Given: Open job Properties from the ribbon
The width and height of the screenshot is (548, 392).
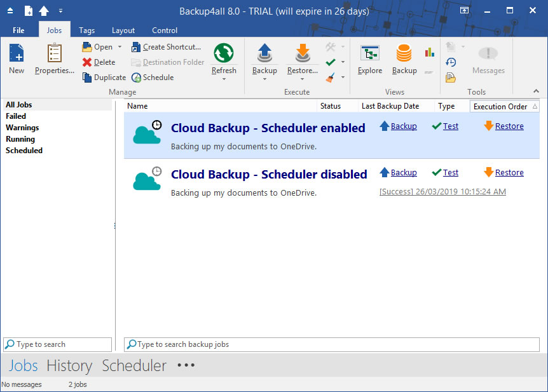Looking at the screenshot, I should point(55,58).
